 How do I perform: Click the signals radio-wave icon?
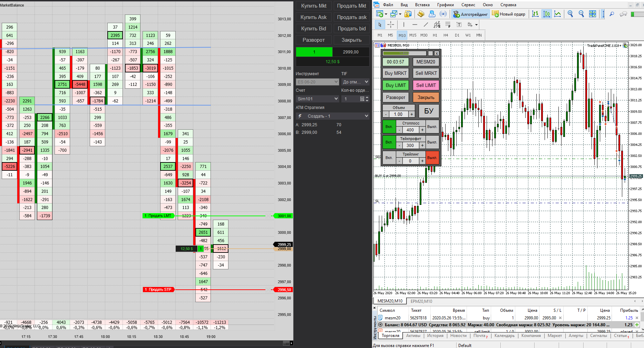pos(443,14)
